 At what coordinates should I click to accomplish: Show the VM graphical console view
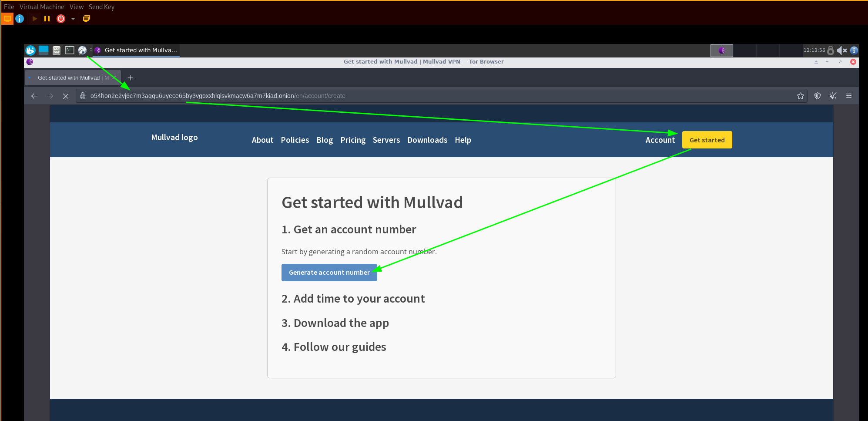click(x=7, y=19)
